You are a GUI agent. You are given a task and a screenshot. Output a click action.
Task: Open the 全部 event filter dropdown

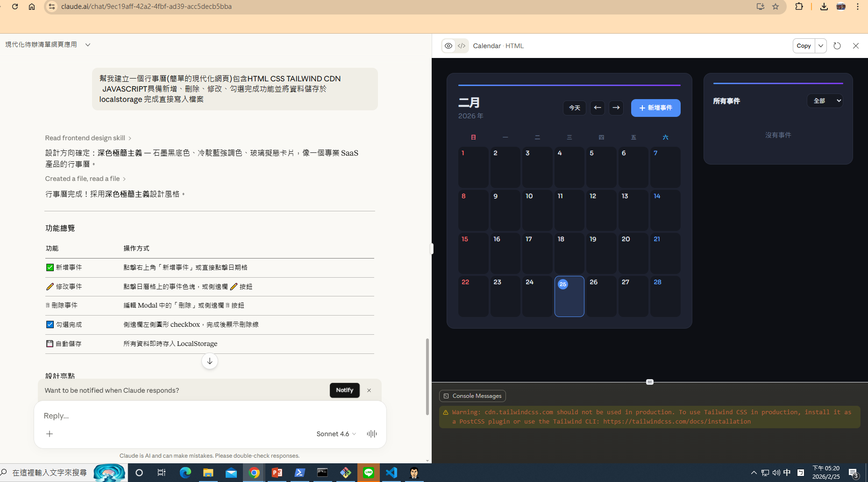(x=825, y=101)
